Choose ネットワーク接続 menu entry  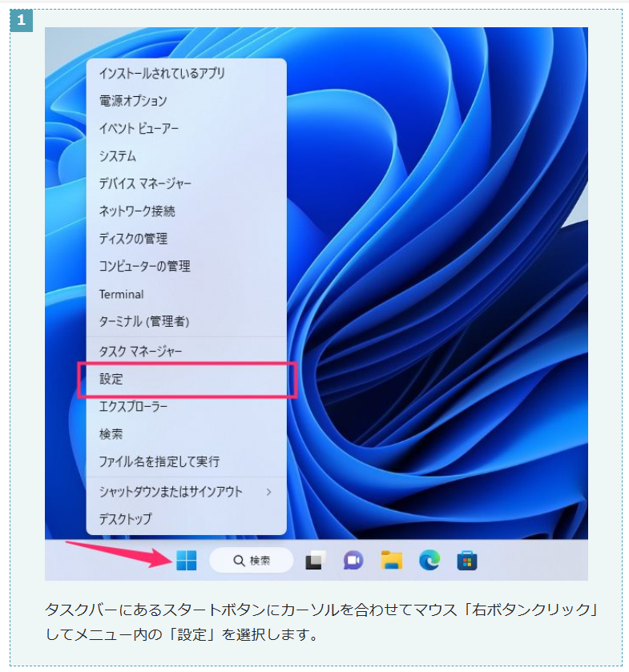click(x=187, y=211)
